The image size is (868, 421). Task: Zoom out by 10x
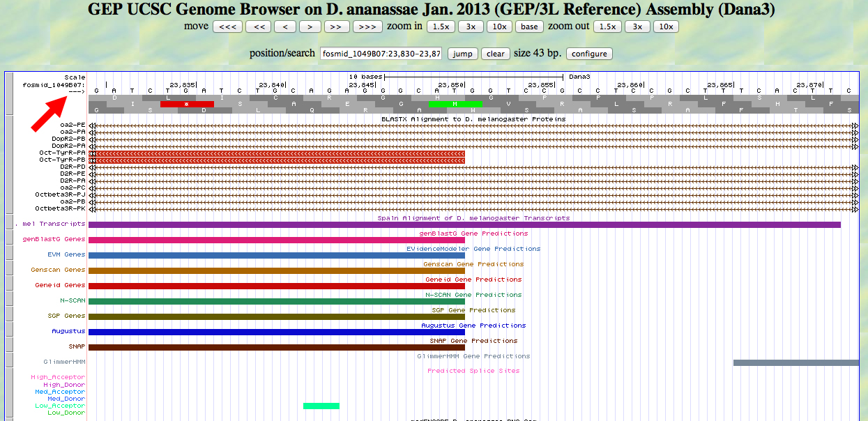click(666, 26)
